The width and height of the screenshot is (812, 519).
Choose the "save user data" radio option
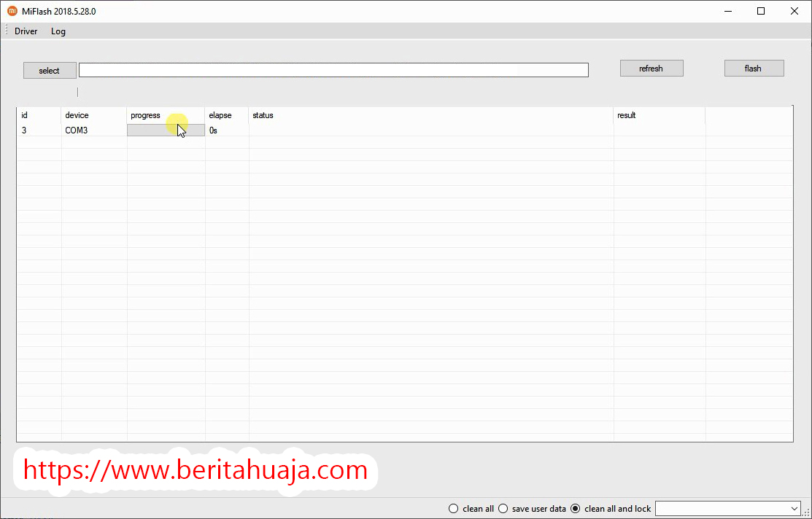(503, 509)
